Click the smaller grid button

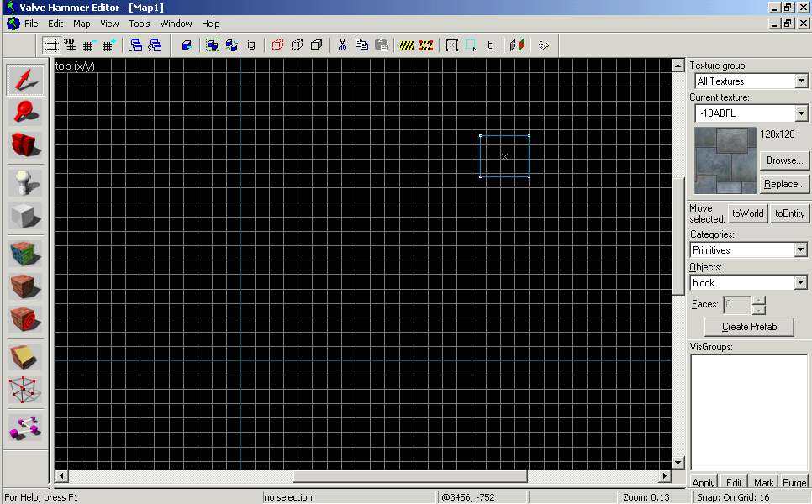pos(88,45)
